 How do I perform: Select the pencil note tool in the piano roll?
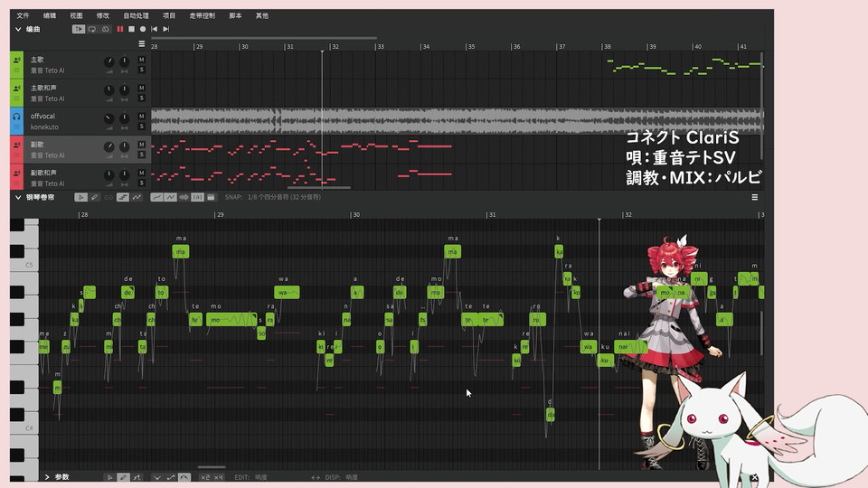point(95,197)
